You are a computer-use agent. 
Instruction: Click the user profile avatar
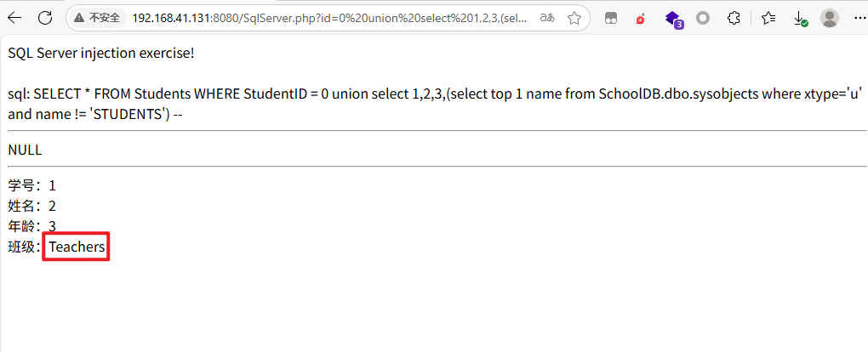click(x=829, y=18)
